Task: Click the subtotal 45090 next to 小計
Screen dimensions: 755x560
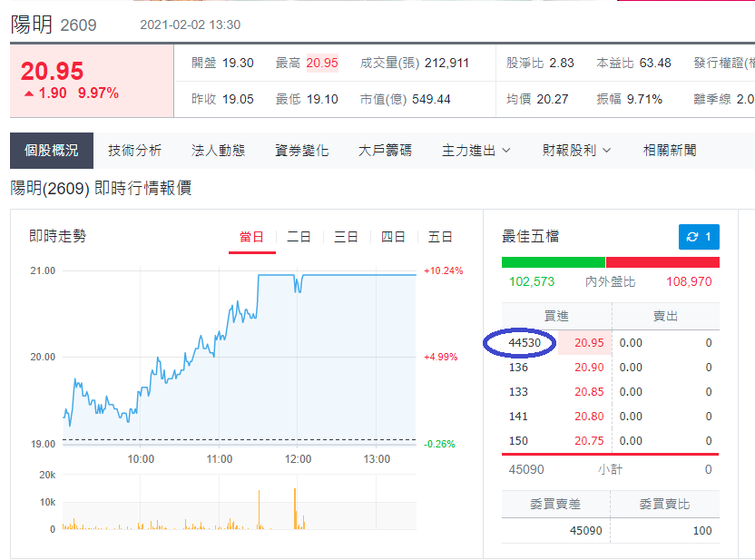Action: (x=526, y=469)
